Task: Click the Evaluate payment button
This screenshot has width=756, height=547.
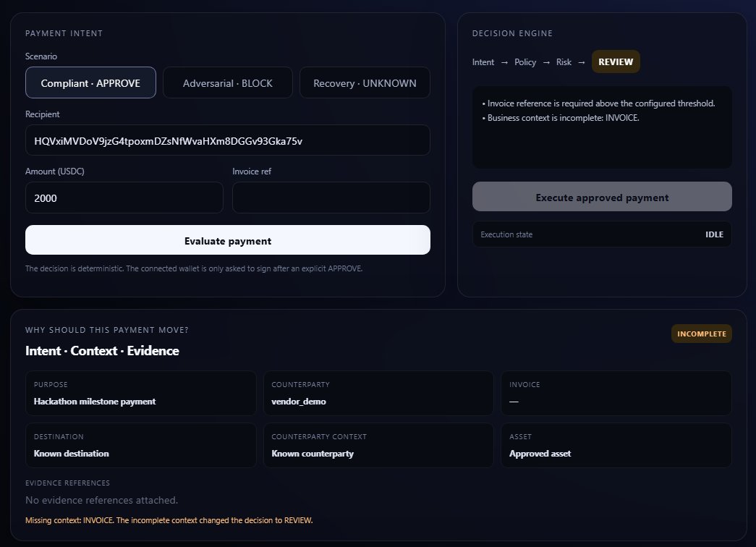Action: click(x=228, y=240)
